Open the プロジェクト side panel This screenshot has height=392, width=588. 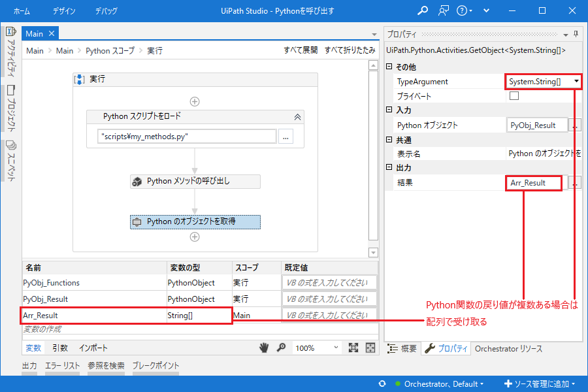coord(11,108)
